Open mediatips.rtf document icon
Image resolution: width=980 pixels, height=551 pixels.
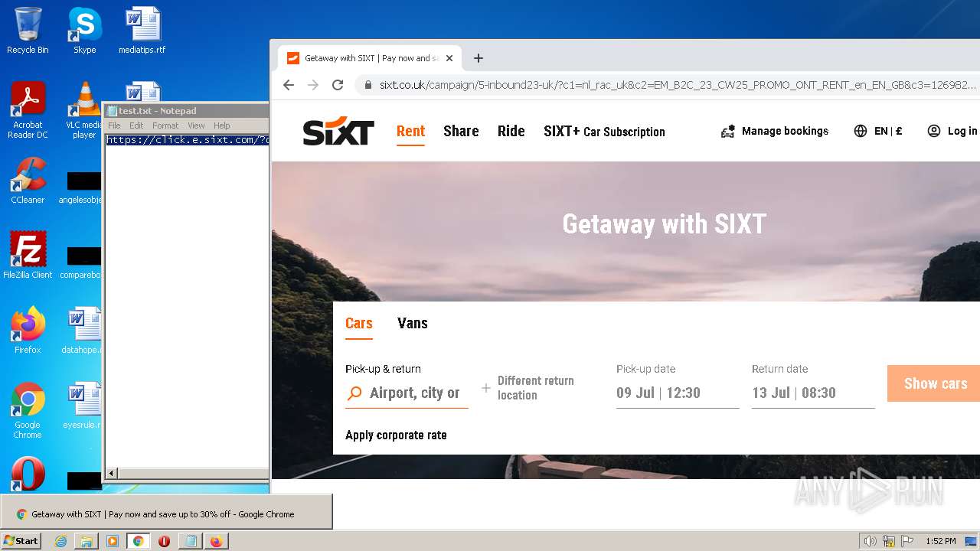[x=142, y=31]
